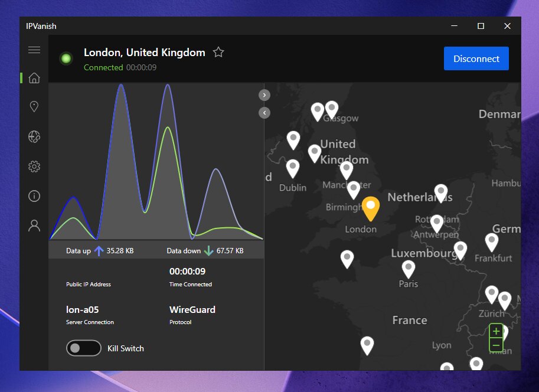Image resolution: width=539 pixels, height=392 pixels.
Task: Open the IPVanish hamburger menu
Action: point(34,50)
